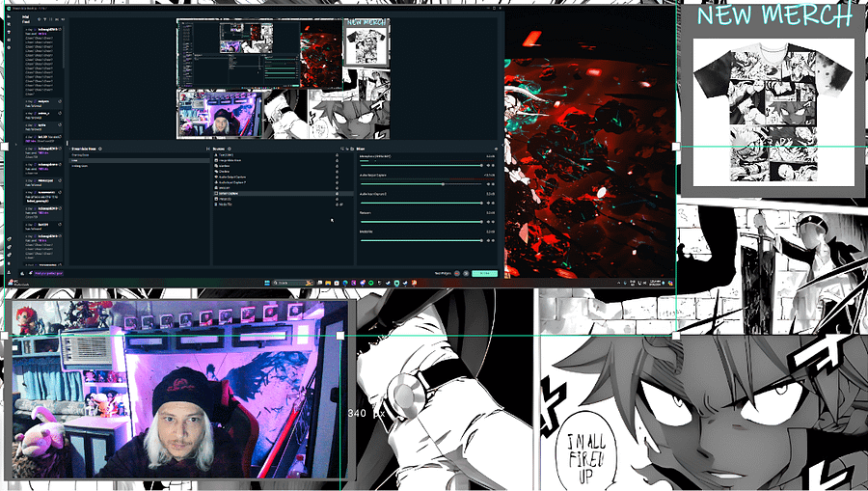Click the Streamlabs icon in the taskbar

pyautogui.click(x=396, y=283)
